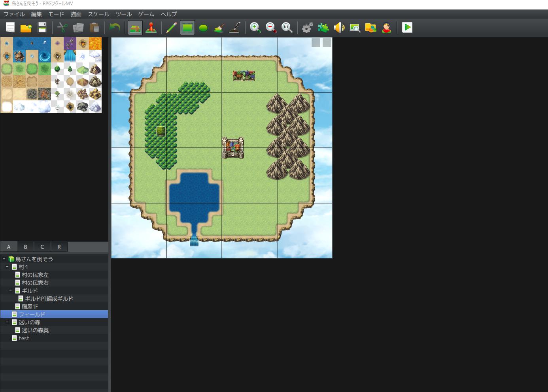The image size is (548, 392).
Task: Click the New Project icon
Action: 10,28
